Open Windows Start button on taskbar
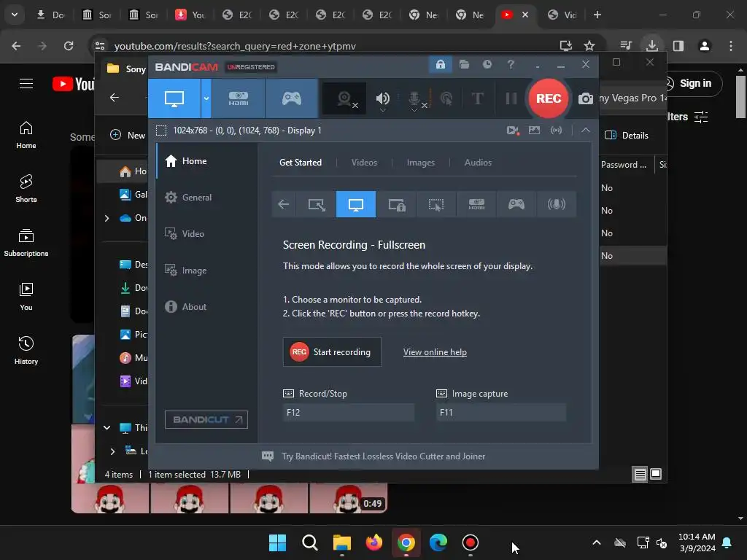Screen dimensions: 747x560 [x=277, y=542]
